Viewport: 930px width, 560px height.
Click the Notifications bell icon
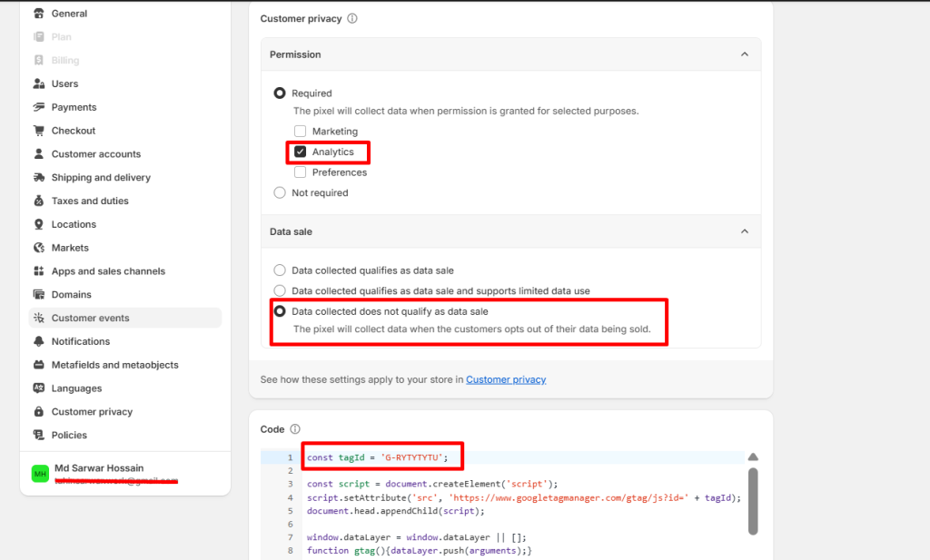pyautogui.click(x=38, y=341)
